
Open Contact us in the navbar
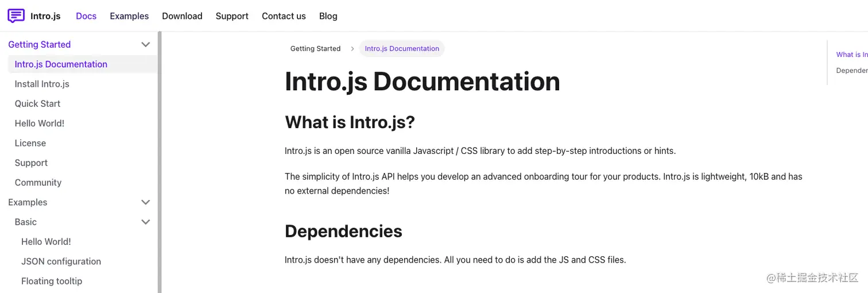click(x=284, y=16)
